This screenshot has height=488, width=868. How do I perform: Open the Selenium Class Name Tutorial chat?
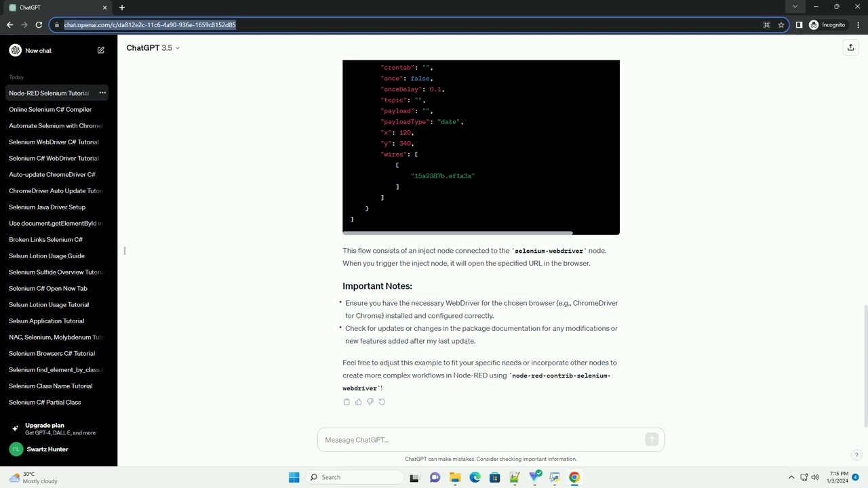(57, 386)
